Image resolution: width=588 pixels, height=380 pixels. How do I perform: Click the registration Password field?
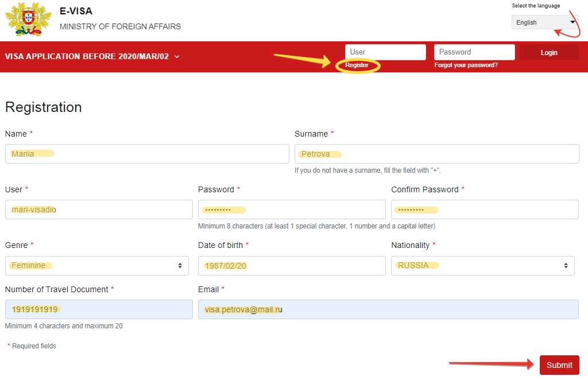pyautogui.click(x=292, y=210)
